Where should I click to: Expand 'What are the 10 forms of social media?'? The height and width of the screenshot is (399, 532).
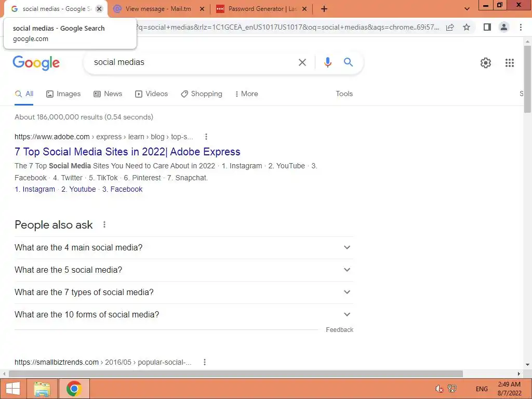point(184,315)
